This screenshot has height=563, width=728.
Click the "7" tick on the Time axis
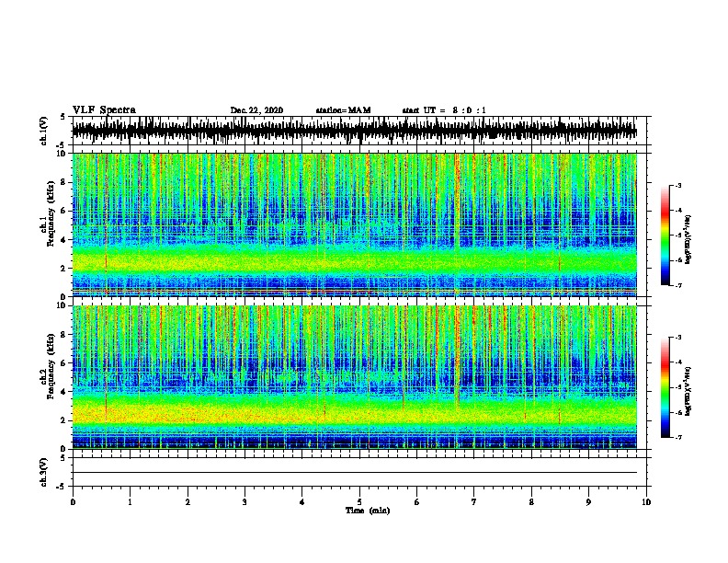tap(474, 502)
